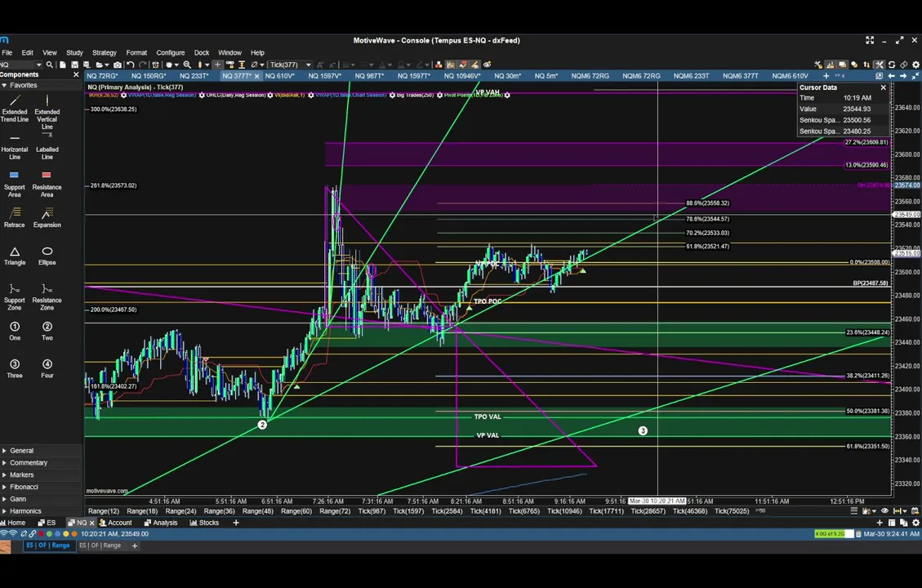Select the Range(12) bar size button
Image resolution: width=922 pixels, height=588 pixels.
coord(104,511)
